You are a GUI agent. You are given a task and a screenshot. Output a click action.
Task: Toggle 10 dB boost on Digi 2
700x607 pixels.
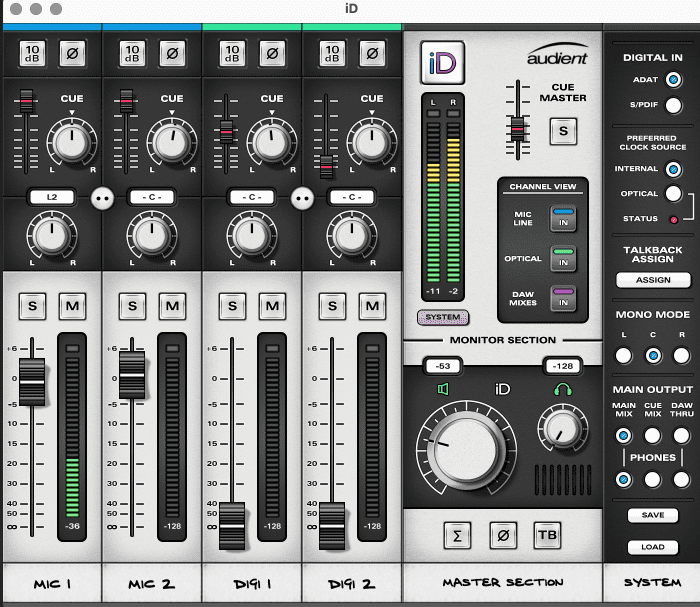[332, 54]
